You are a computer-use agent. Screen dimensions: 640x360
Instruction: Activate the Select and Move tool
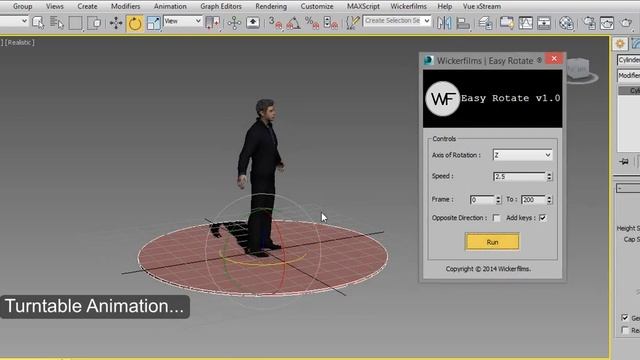pyautogui.click(x=116, y=23)
